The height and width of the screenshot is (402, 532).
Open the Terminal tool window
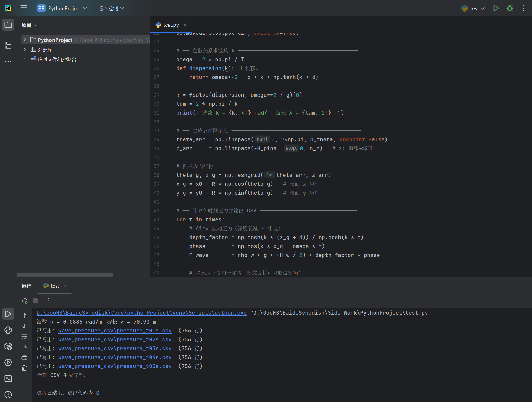click(8, 379)
